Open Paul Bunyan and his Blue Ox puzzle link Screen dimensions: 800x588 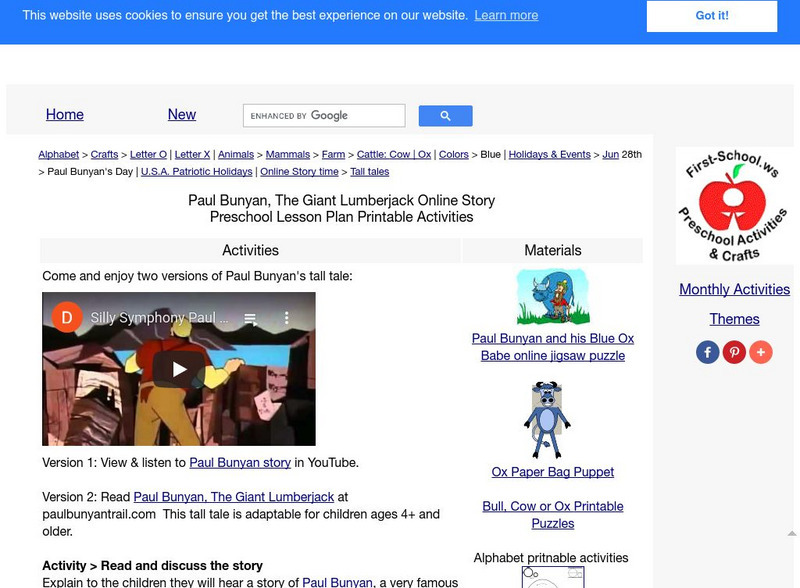tap(553, 347)
